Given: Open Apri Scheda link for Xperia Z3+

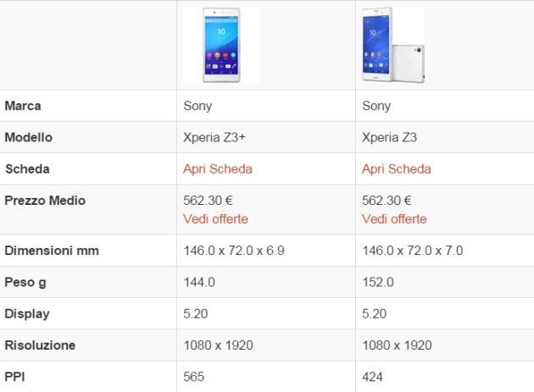Looking at the screenshot, I should [x=218, y=168].
